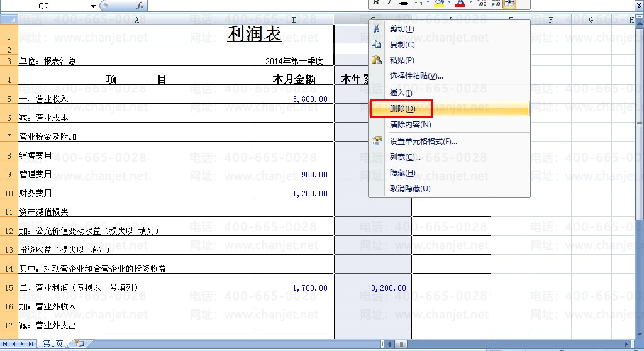Expand the formula bar with the chevron
This screenshot has width=644, height=351.
639,6
